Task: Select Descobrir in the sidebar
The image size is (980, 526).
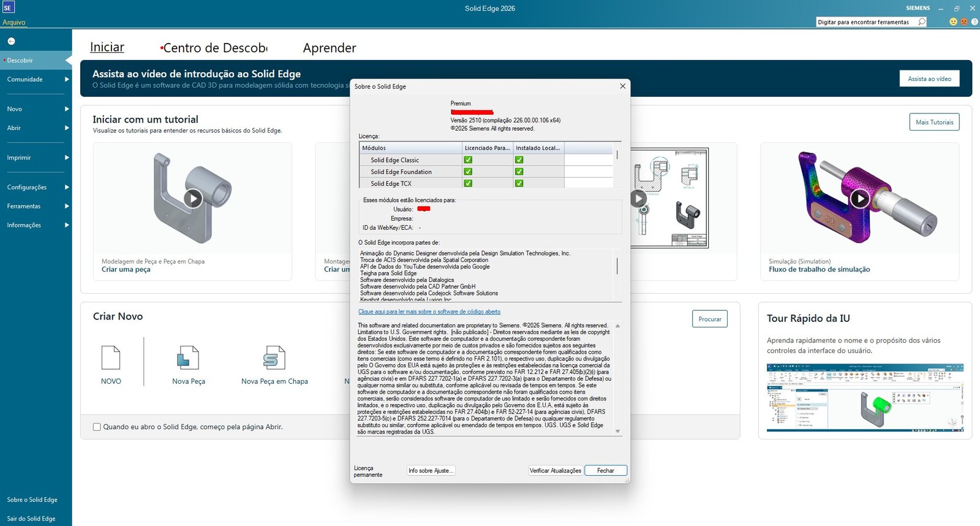Action: click(36, 60)
